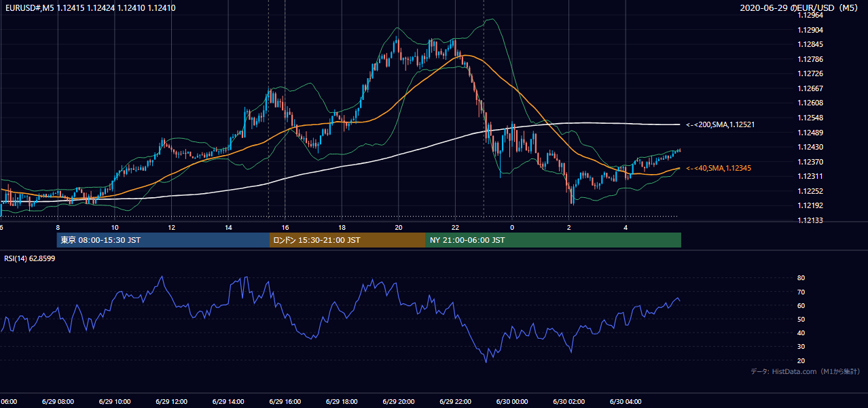This screenshot has height=408, width=868.
Task: Click the 6/29 18:00 date label
Action: click(x=342, y=401)
